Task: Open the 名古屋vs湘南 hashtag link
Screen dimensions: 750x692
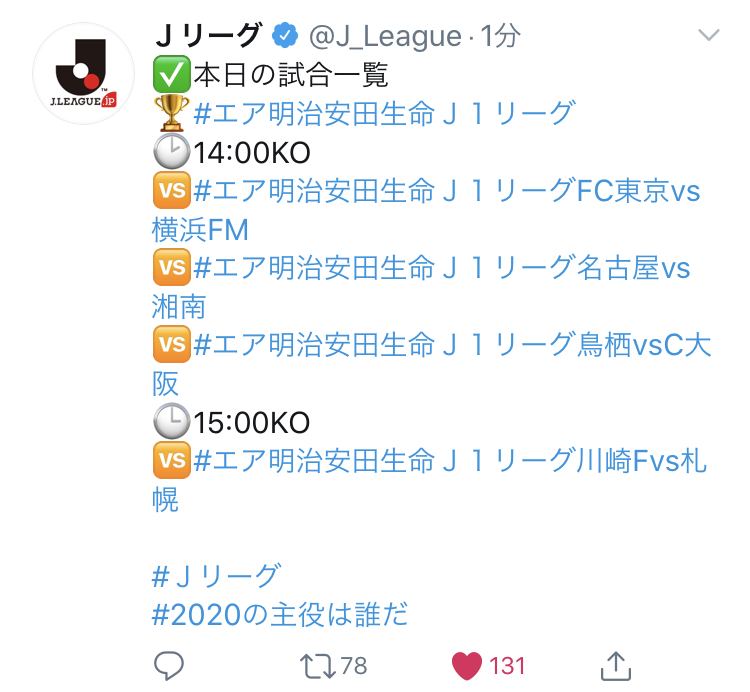Action: click(421, 287)
